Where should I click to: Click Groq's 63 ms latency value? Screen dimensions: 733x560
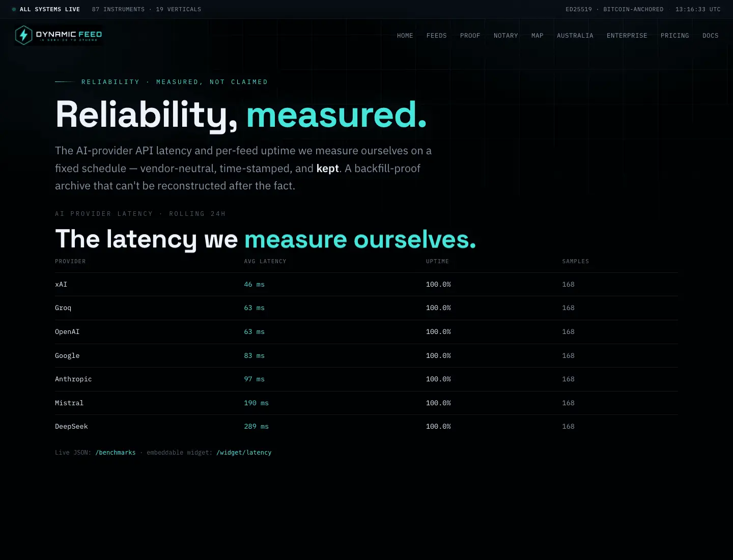coord(254,308)
